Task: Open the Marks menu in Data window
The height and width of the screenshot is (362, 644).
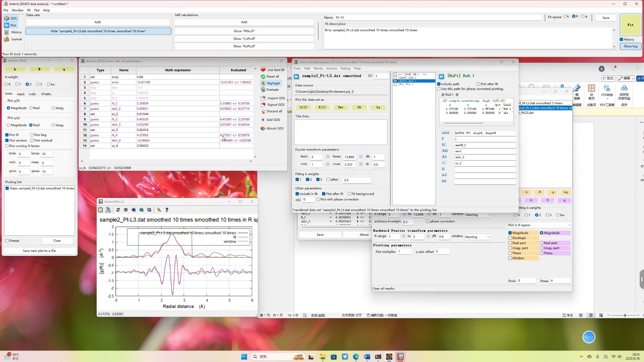Action: [x=318, y=68]
